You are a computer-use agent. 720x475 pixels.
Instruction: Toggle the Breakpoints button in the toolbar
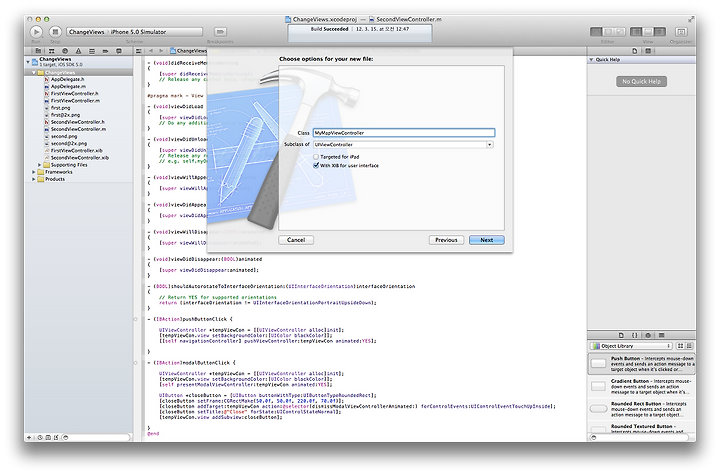click(220, 32)
